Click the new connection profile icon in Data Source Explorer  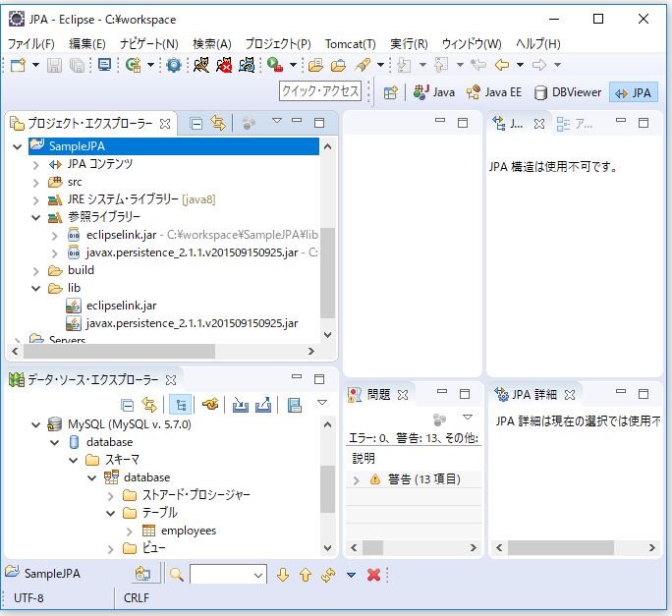[209, 405]
